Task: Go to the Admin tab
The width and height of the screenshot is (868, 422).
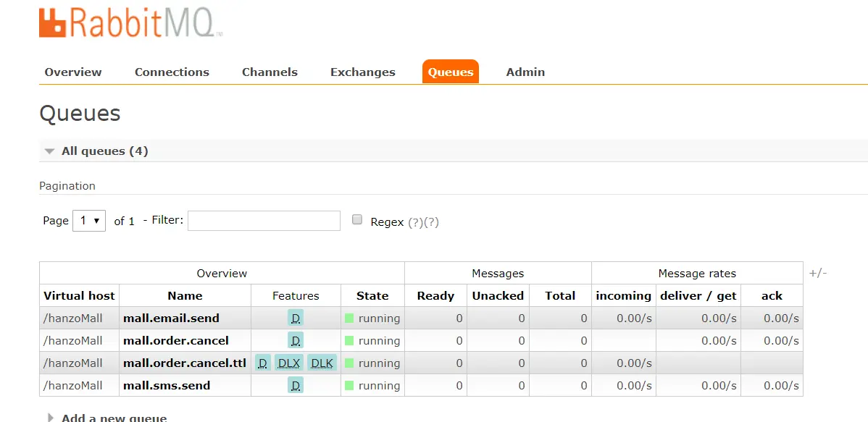Action: pos(525,72)
